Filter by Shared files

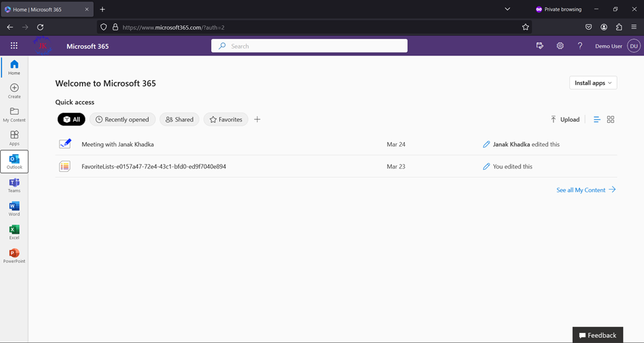[x=180, y=120]
